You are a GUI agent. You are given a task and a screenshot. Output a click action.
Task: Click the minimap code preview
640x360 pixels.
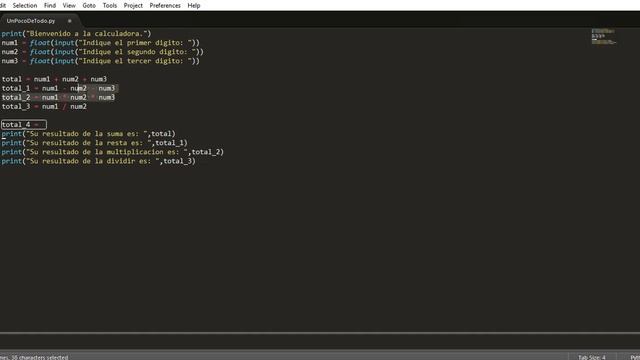click(x=604, y=37)
